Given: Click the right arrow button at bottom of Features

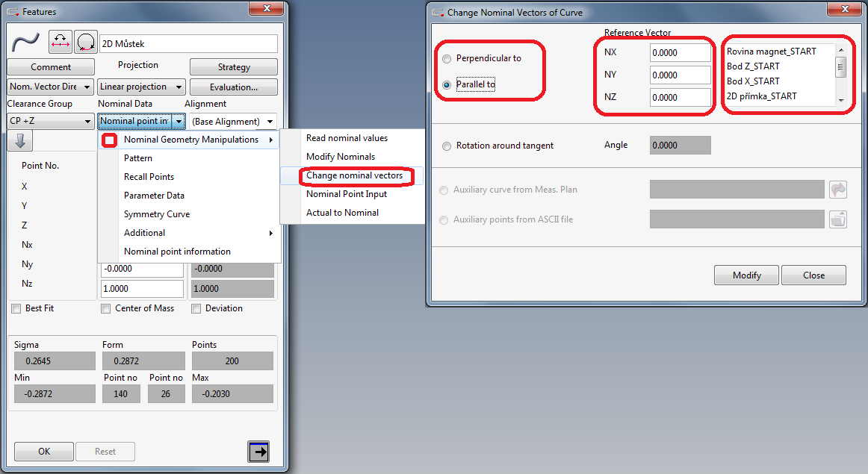Looking at the screenshot, I should tap(258, 452).
